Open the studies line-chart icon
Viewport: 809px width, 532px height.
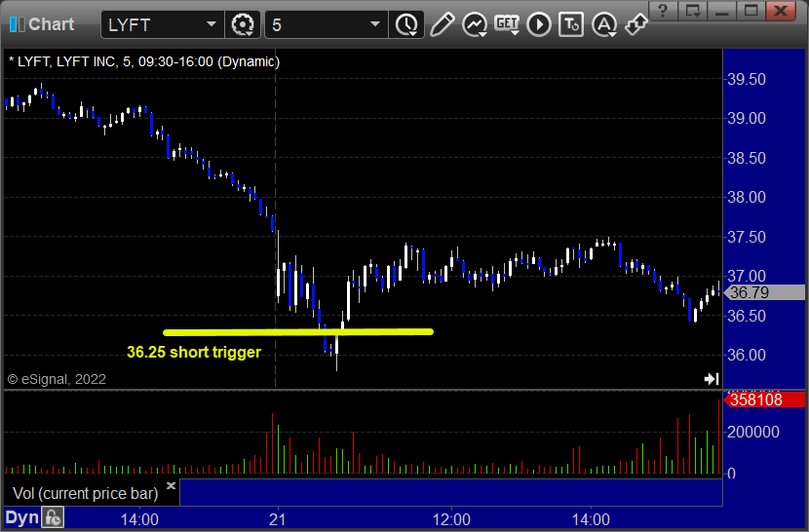474,24
